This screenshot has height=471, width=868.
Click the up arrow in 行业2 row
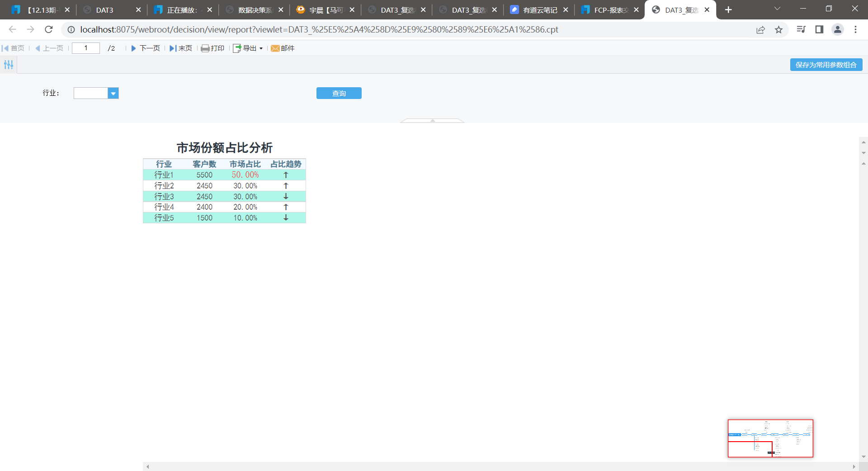[286, 186]
